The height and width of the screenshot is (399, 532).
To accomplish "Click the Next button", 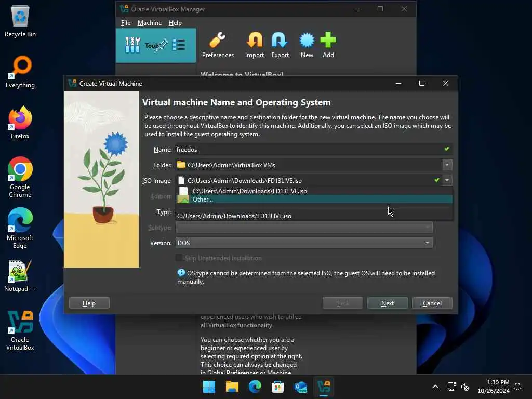I will (387, 303).
